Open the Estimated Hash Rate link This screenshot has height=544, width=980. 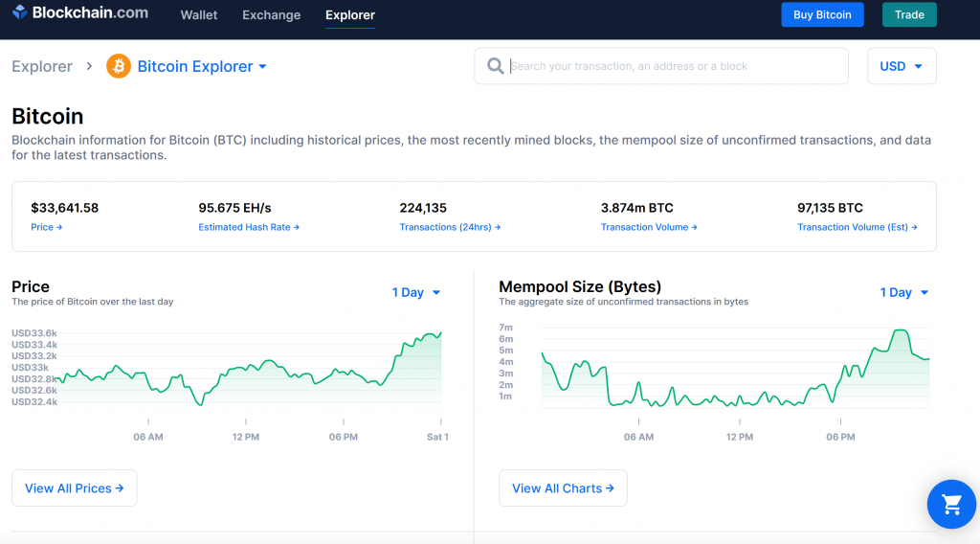pyautogui.click(x=249, y=227)
